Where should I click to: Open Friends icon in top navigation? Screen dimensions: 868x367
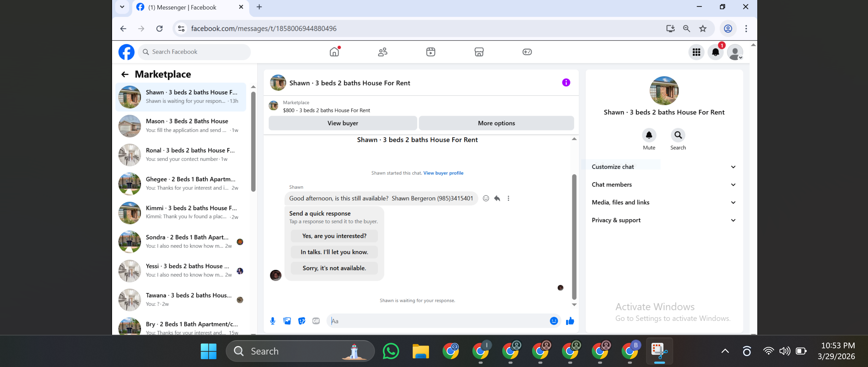(x=383, y=52)
